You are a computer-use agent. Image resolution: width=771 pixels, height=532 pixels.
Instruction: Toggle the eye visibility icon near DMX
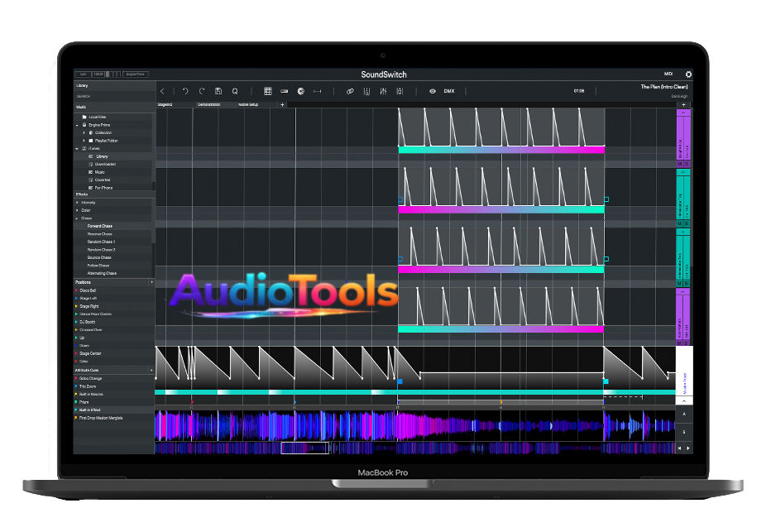pyautogui.click(x=433, y=91)
